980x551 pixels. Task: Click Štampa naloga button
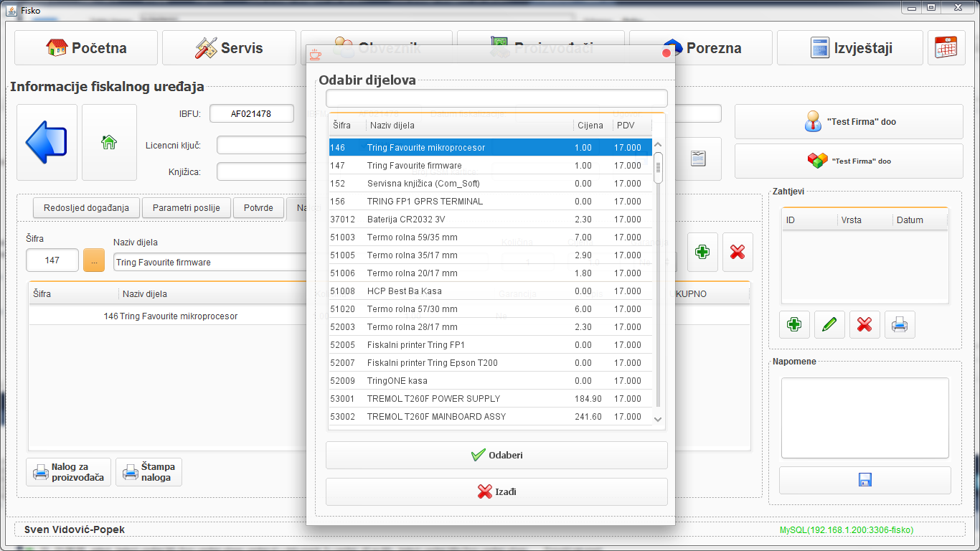(x=149, y=472)
